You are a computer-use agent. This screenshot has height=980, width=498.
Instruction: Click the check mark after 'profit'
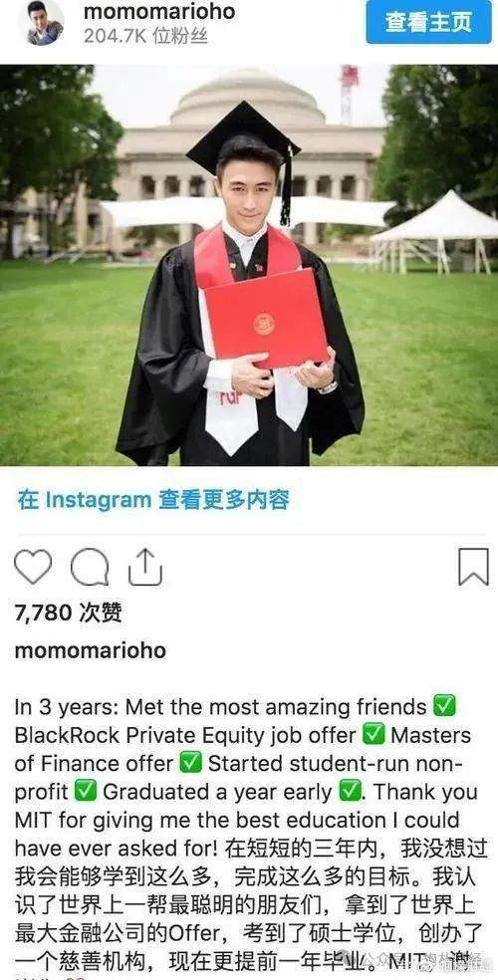(85, 791)
